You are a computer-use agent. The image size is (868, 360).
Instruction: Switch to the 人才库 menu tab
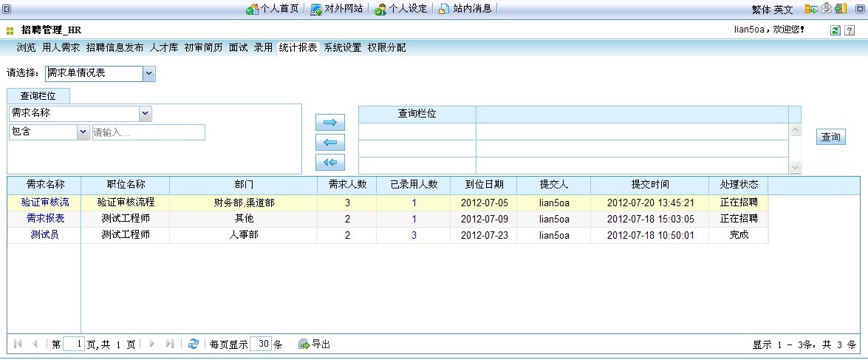pyautogui.click(x=163, y=47)
